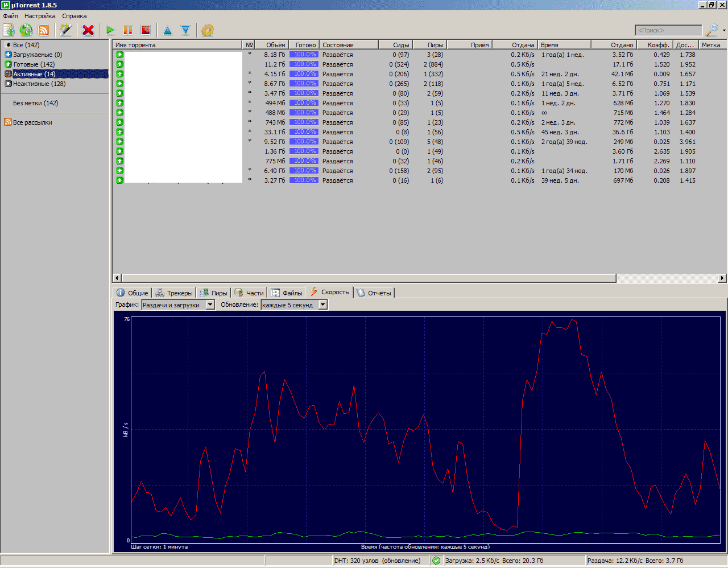The height and width of the screenshot is (568, 728).
Task: Start torrent with the green play icon
Action: [x=110, y=30]
